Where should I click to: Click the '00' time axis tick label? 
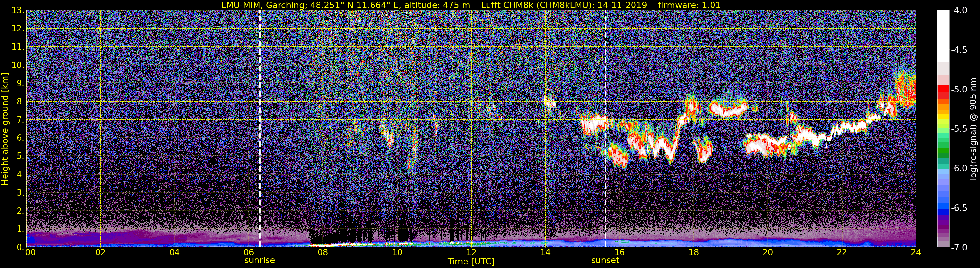(30, 253)
